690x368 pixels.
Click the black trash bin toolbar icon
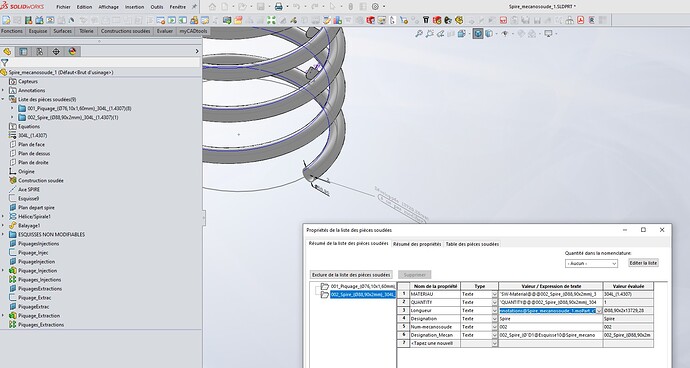(x=426, y=20)
